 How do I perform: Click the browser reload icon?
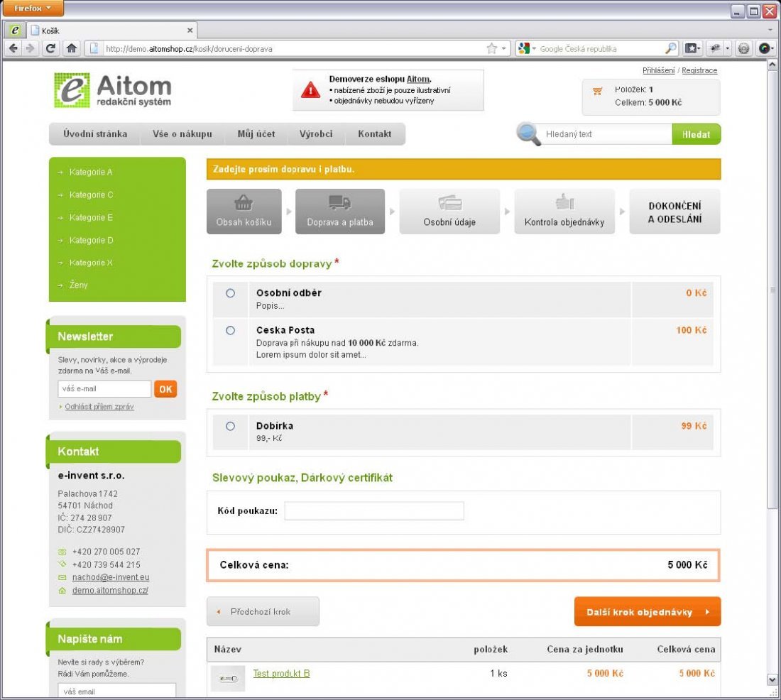50,49
